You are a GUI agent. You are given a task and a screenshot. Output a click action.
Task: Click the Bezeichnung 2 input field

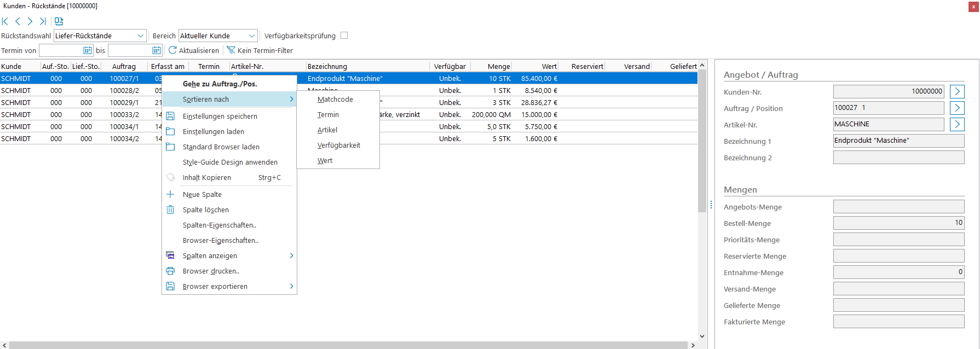pyautogui.click(x=898, y=158)
